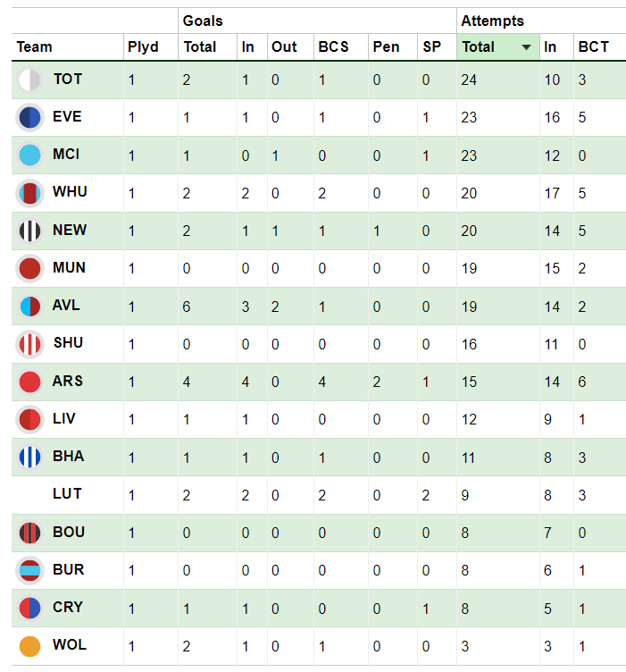Sort by the Pen column header
Image resolution: width=626 pixels, height=672 pixels.
point(386,46)
